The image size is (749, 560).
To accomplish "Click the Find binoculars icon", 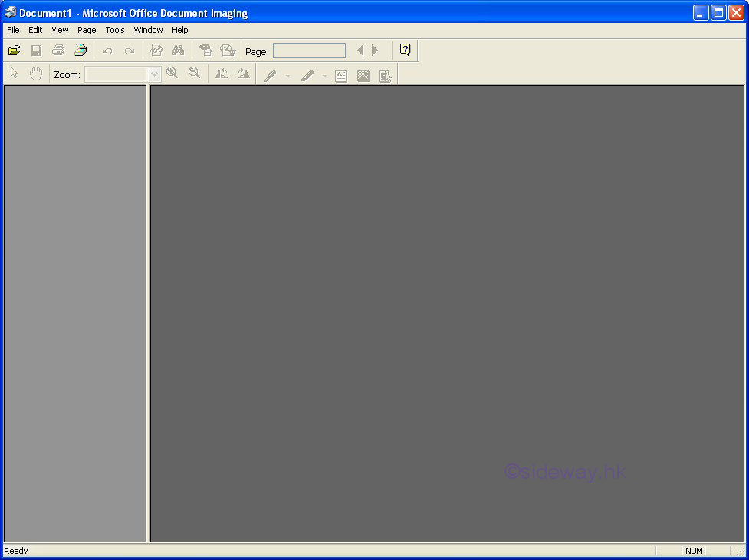I will click(x=178, y=50).
